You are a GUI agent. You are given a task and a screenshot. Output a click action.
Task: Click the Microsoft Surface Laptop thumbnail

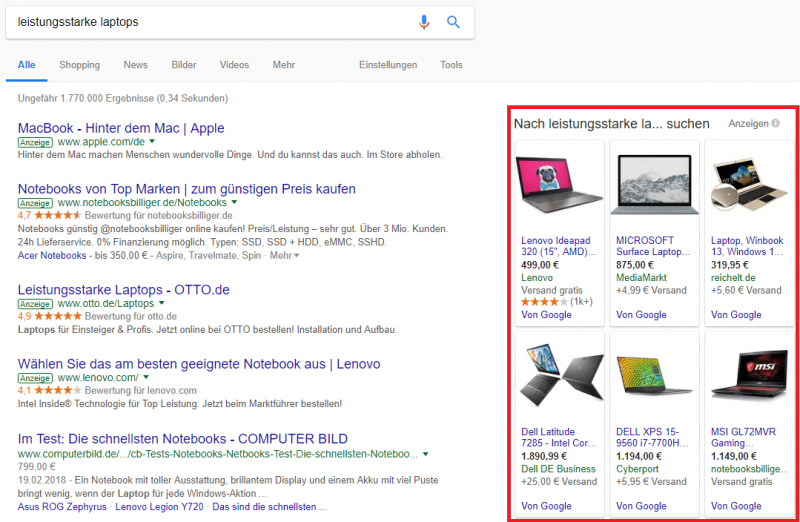pyautogui.click(x=655, y=185)
